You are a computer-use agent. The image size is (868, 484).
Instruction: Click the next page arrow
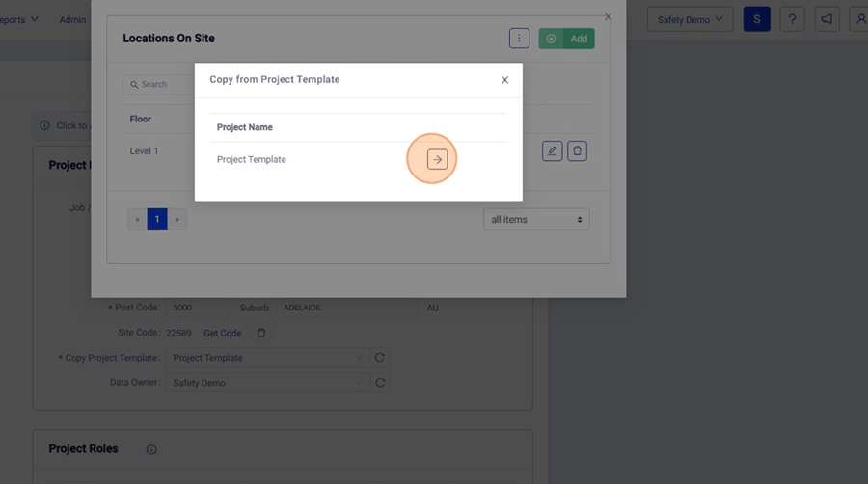(177, 220)
